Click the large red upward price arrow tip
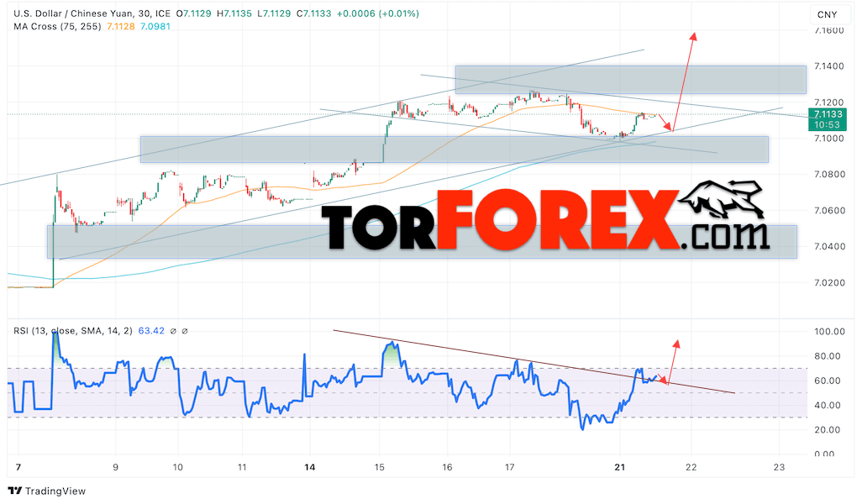 694,34
